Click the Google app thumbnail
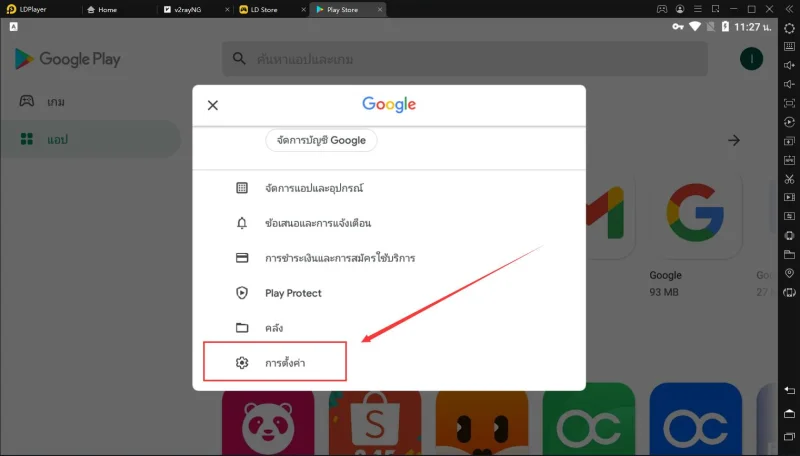This screenshot has width=800, height=456. [695, 213]
